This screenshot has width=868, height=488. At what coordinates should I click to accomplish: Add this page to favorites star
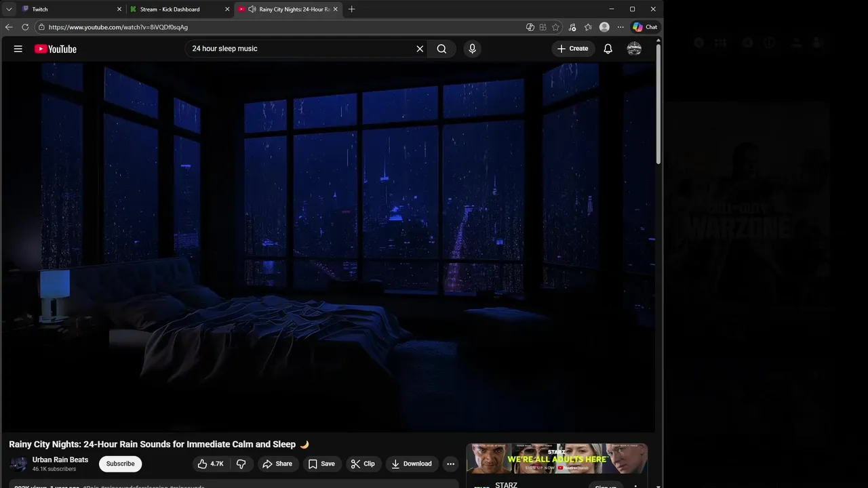point(556,27)
